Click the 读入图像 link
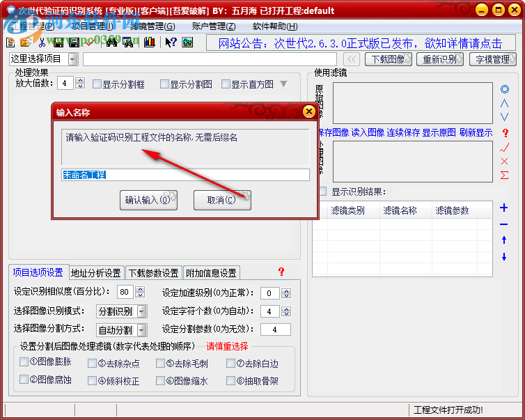The image size is (525, 420). click(x=368, y=132)
